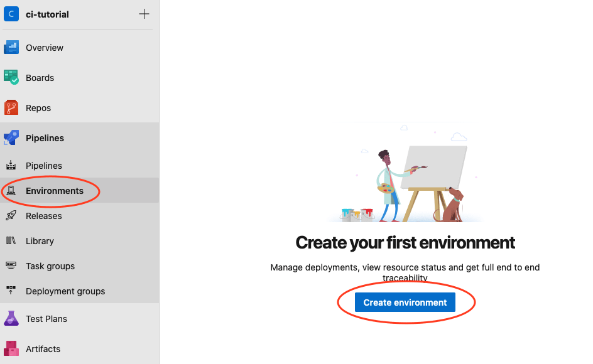This screenshot has width=593, height=364.
Task: Open the Library page
Action: (40, 241)
